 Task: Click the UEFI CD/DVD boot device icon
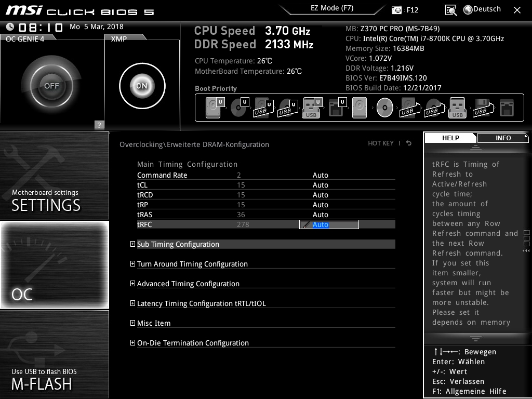pos(239,108)
